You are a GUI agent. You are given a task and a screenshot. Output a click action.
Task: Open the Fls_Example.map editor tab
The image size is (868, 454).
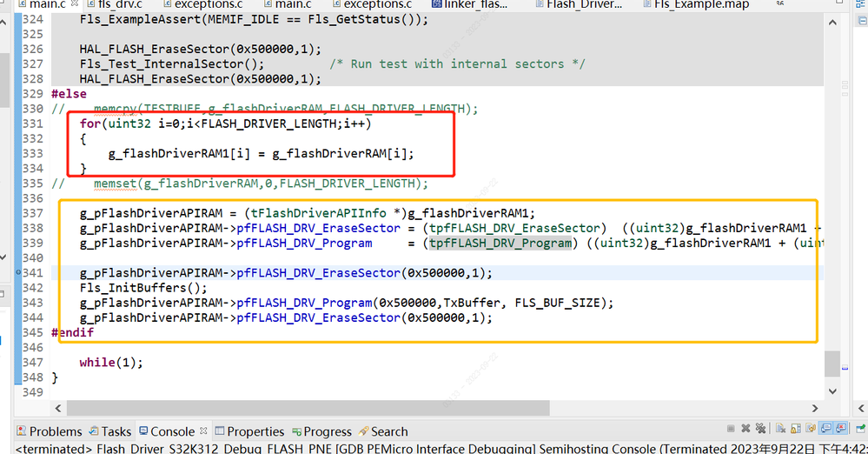coord(696,4)
